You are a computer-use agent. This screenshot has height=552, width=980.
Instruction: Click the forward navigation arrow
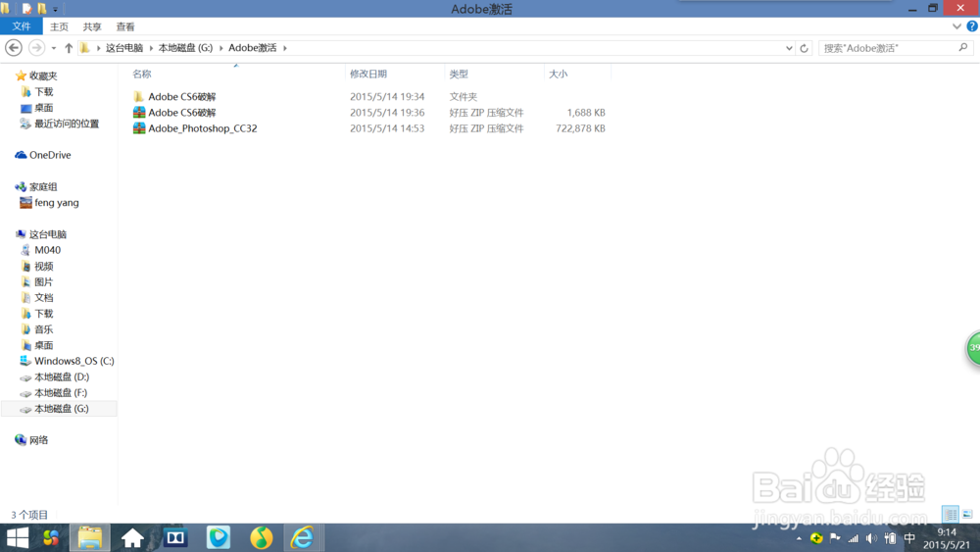[x=36, y=47]
